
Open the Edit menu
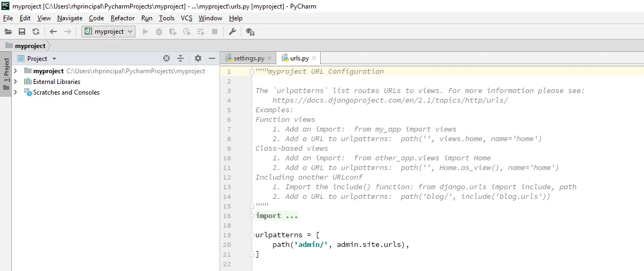25,18
